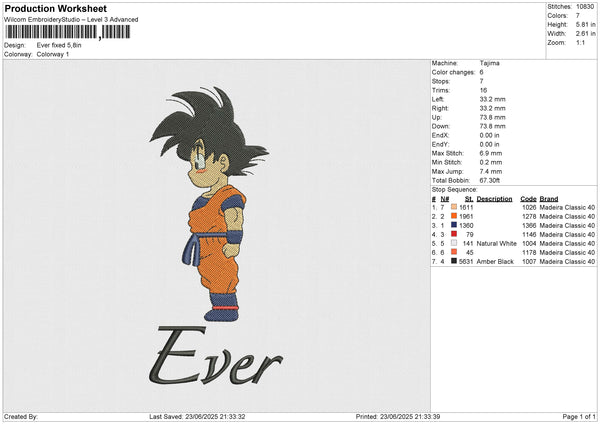Click the "Amber Black" description
The image size is (600, 424).
tap(495, 262)
